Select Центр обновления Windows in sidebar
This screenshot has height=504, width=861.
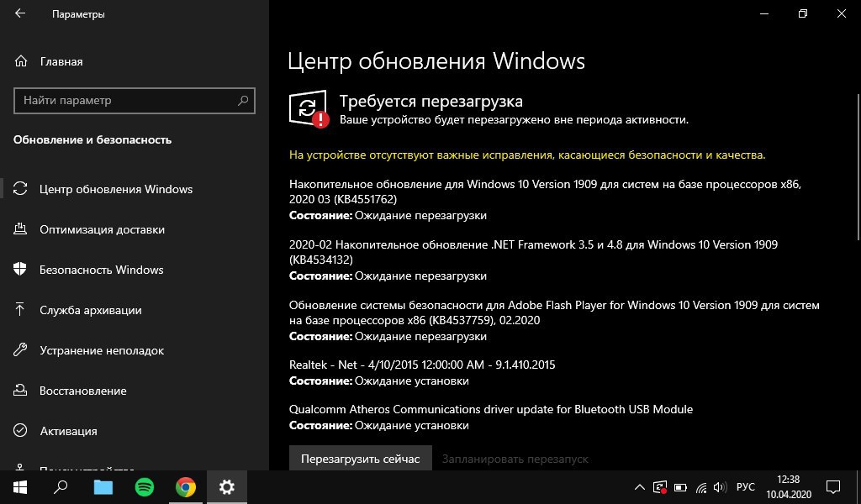pyautogui.click(x=116, y=189)
